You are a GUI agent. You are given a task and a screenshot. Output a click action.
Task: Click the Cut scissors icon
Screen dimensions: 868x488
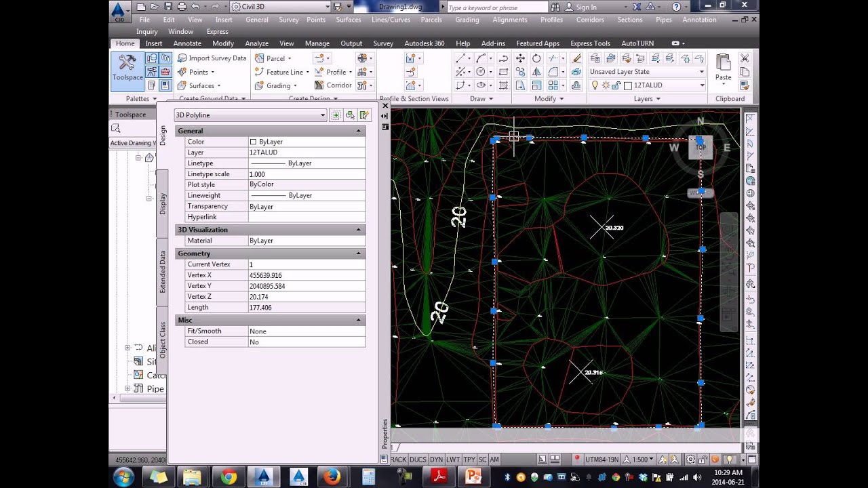point(745,58)
